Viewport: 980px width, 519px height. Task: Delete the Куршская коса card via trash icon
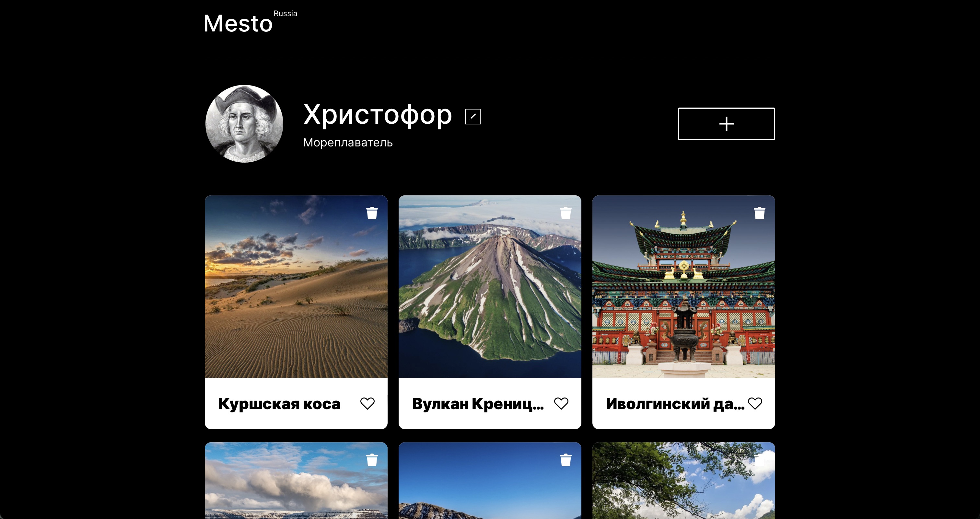371,213
